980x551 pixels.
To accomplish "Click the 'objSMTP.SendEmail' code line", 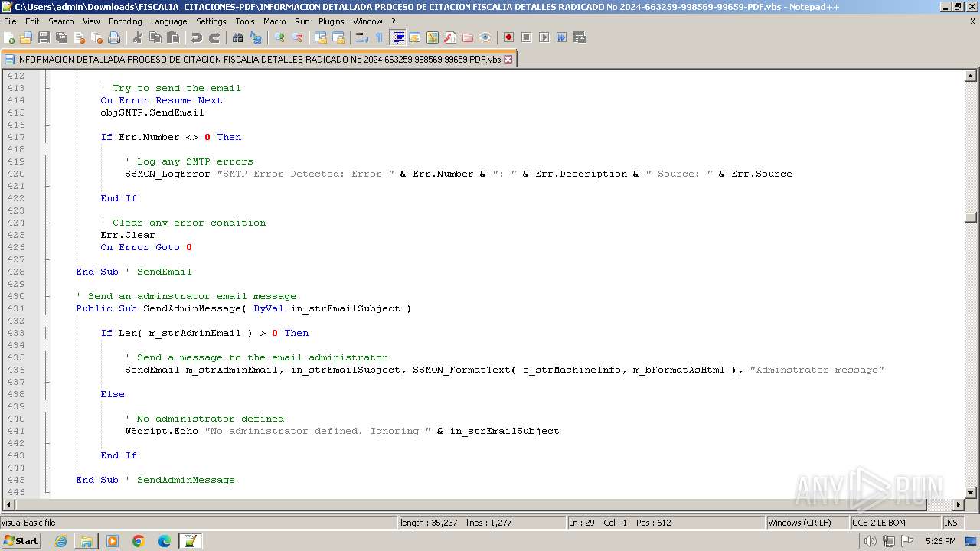I will click(152, 112).
